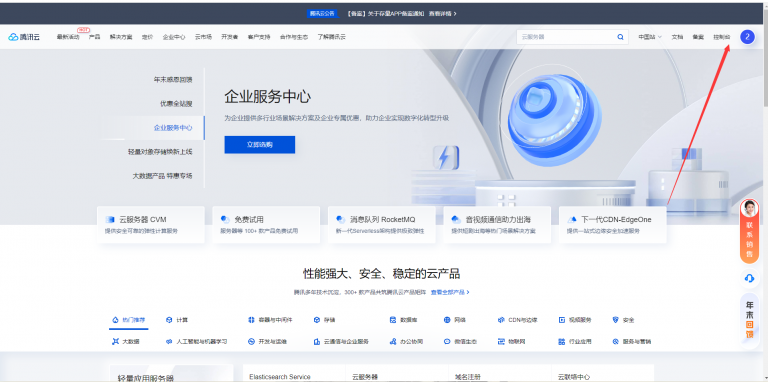This screenshot has height=382, width=768.
Task: Click the 腾讯云公告 badge
Action: point(322,14)
